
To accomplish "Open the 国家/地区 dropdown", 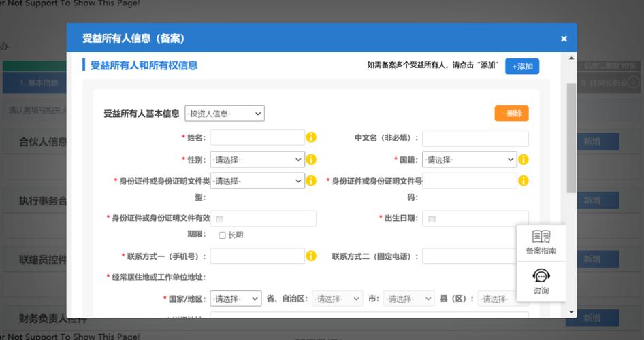I will click(236, 299).
